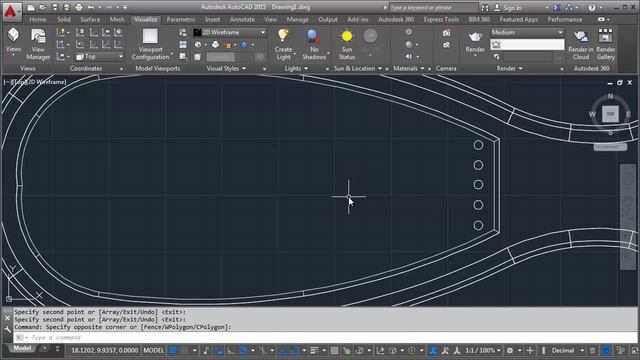Click the Save icon in quick access toolbar
Screen dimensions: 640x360
tap(55, 7)
